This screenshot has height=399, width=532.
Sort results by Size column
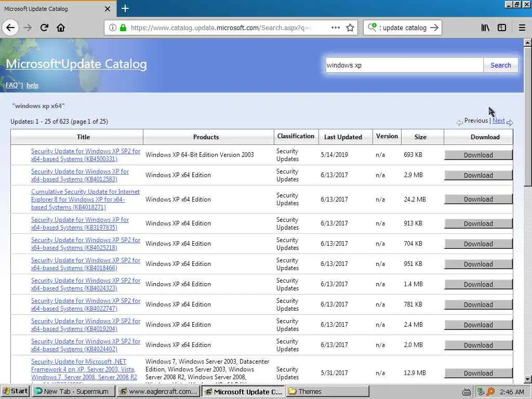click(x=420, y=137)
